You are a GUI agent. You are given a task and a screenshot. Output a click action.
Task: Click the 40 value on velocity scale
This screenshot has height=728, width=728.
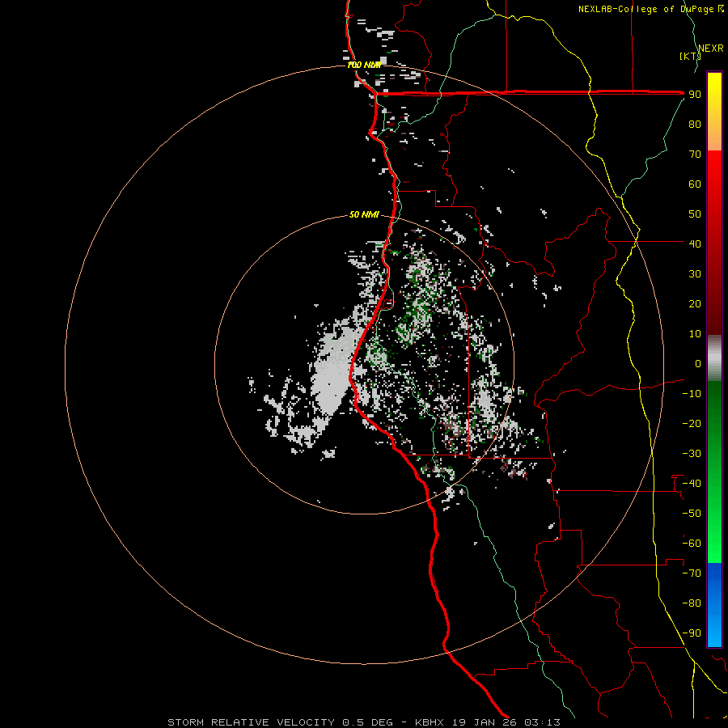point(695,243)
